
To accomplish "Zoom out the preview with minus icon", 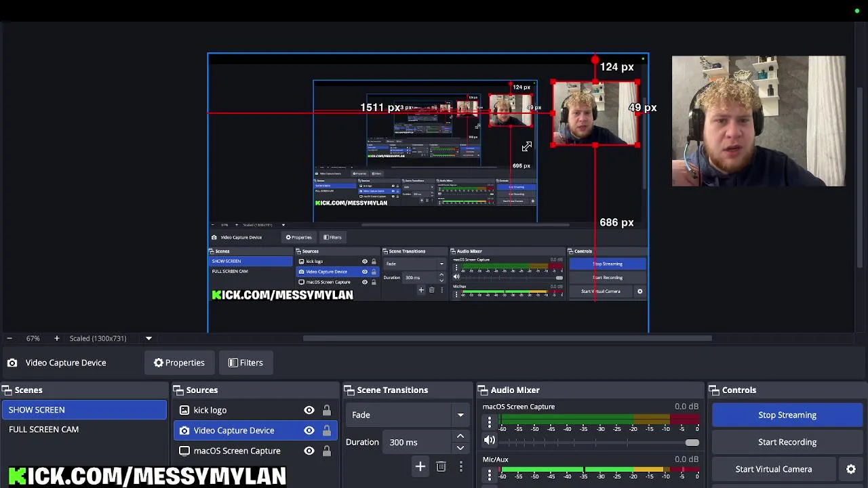I will pyautogui.click(x=9, y=338).
